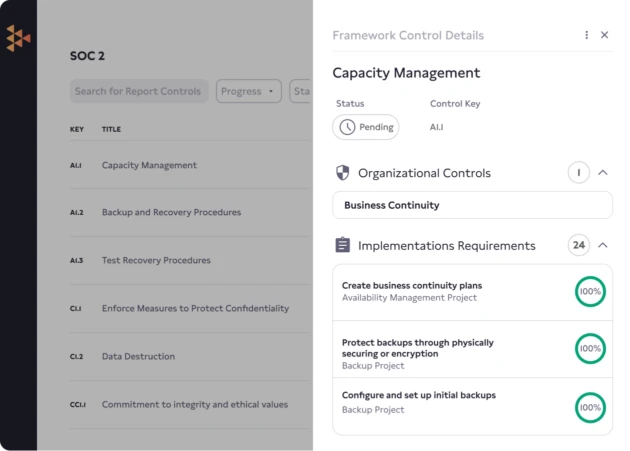Sort by the TITLE column header

pyautogui.click(x=111, y=130)
